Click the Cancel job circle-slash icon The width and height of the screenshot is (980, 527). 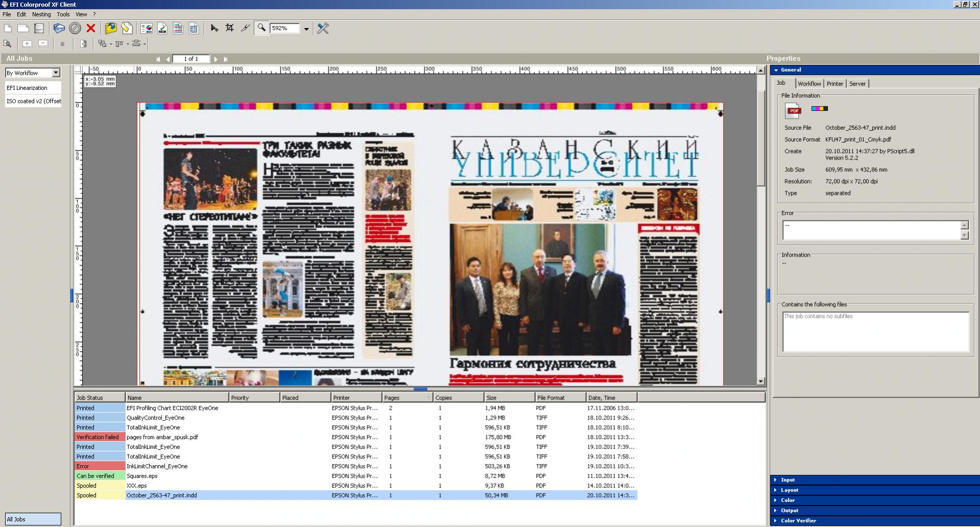click(x=75, y=28)
